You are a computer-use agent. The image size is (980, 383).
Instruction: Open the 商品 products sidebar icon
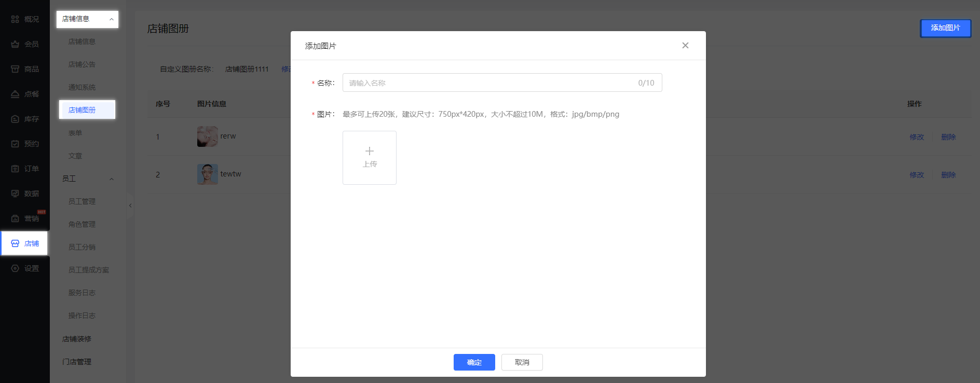click(15, 69)
